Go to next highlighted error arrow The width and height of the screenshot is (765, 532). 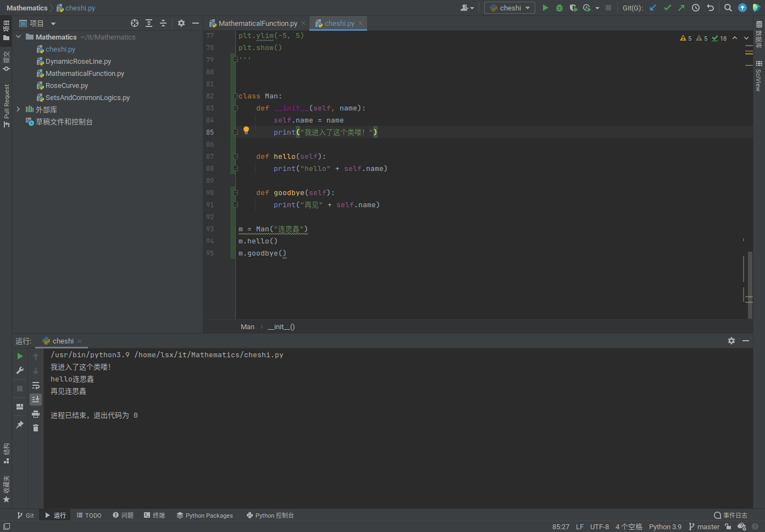coord(746,38)
